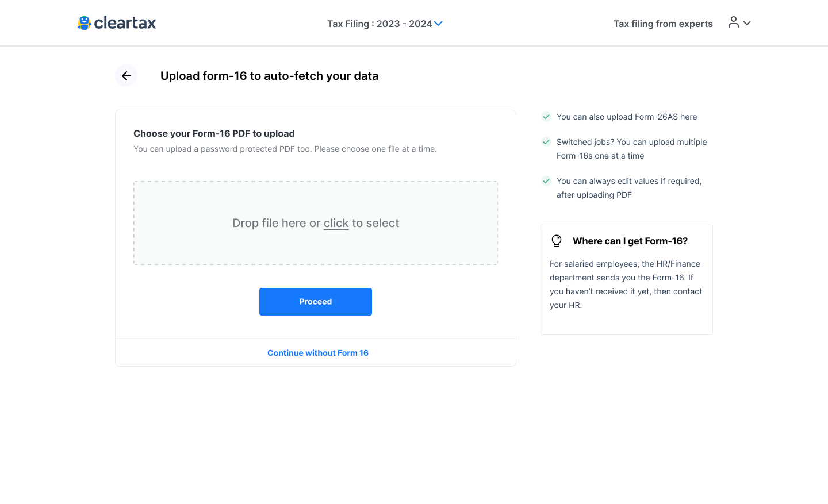Click the cleartax mascot logo icon
This screenshot has width=828, height=504.
[x=85, y=23]
